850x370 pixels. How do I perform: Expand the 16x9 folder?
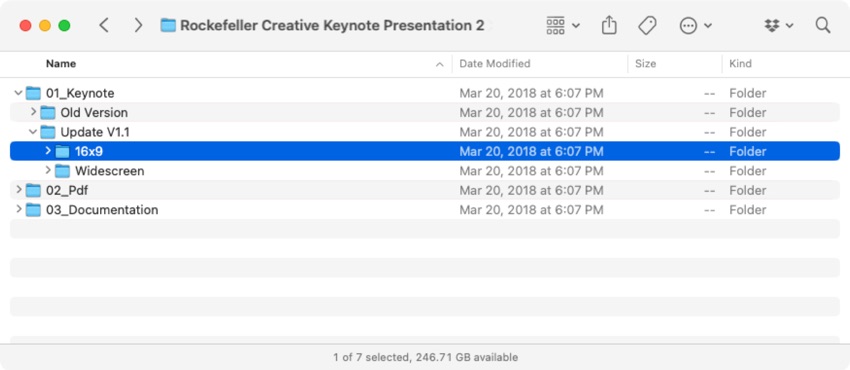click(x=48, y=151)
